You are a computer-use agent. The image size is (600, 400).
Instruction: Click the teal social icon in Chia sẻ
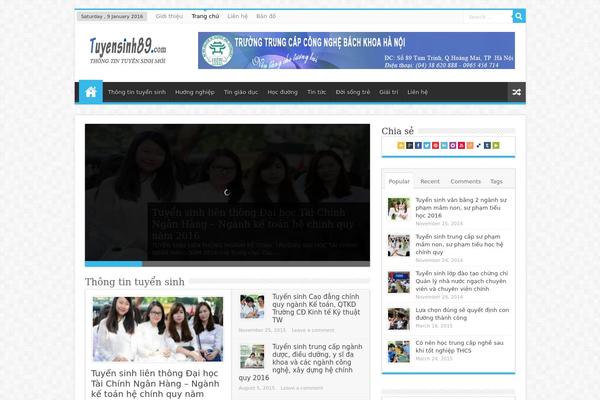(444, 145)
